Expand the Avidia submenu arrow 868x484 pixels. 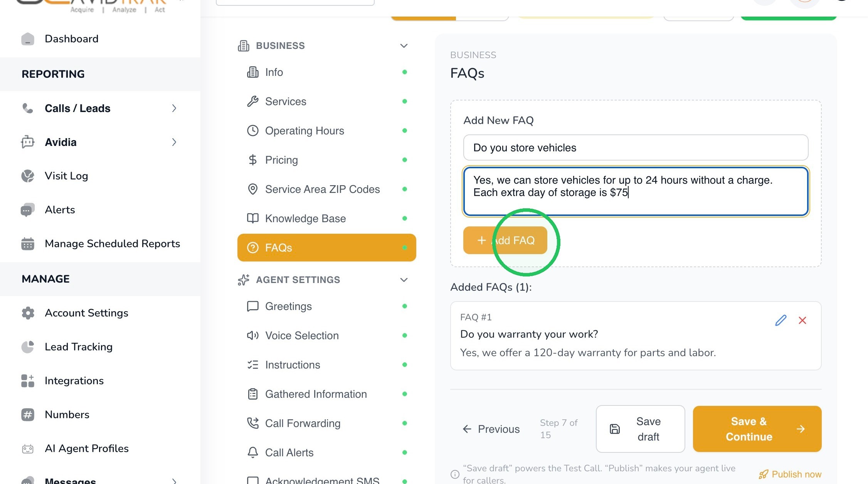[174, 142]
